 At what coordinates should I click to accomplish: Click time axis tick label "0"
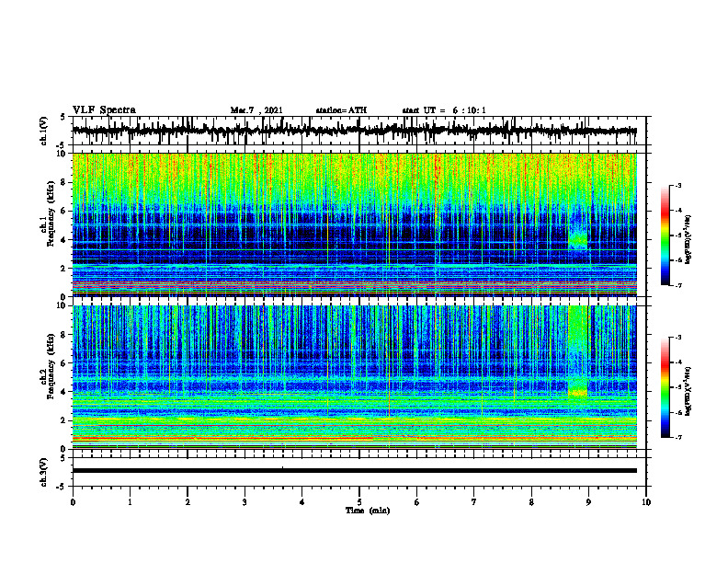pyautogui.click(x=73, y=502)
